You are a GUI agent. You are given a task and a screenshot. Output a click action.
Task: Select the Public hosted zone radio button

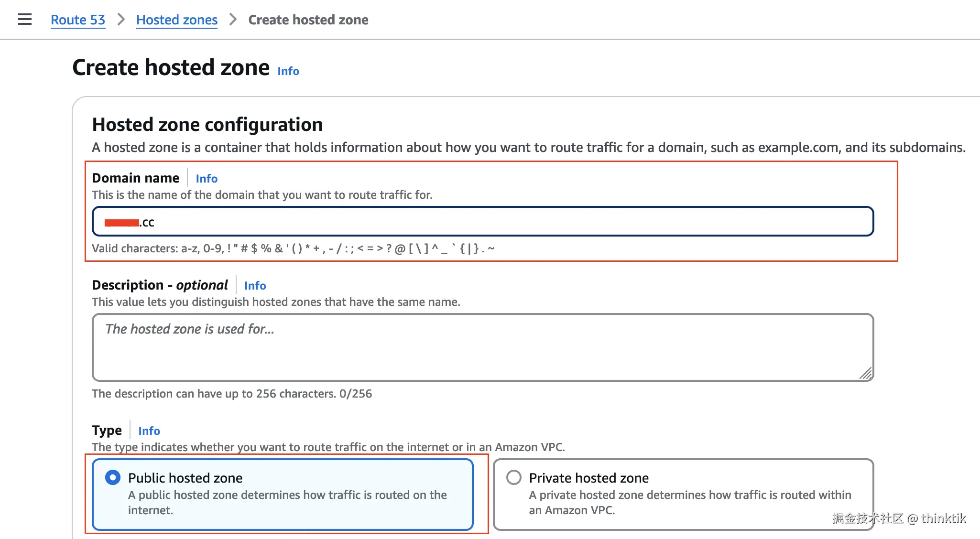(x=113, y=478)
